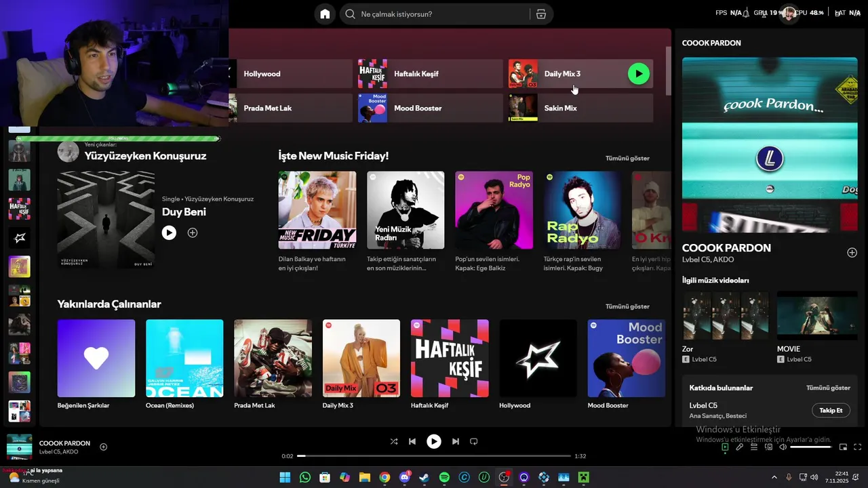Toggle repeat mode in player bar
868x488 pixels.
(474, 441)
